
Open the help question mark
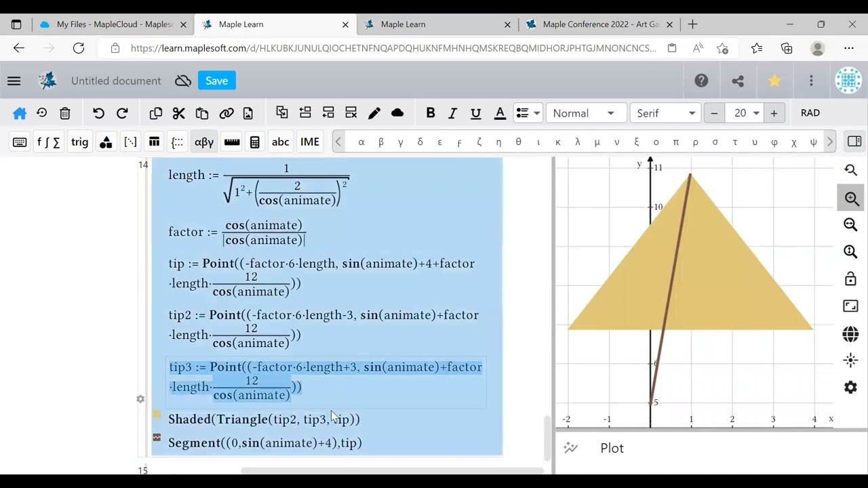[x=701, y=81]
